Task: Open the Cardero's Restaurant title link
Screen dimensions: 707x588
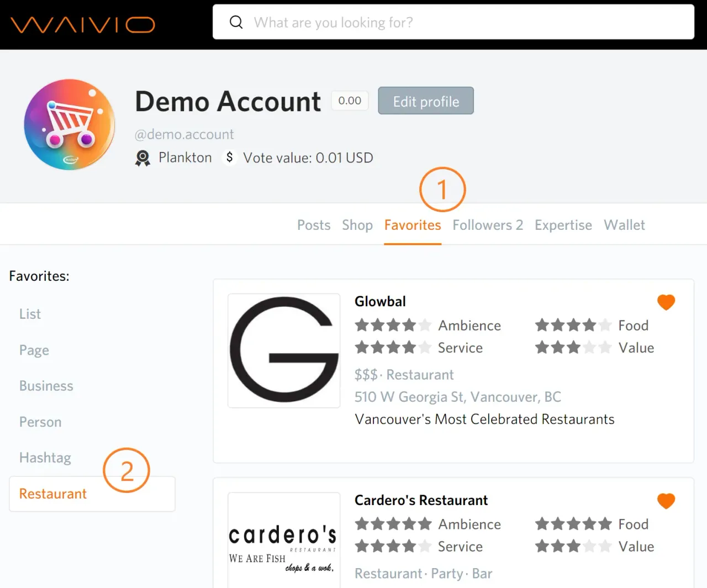Action: [421, 500]
